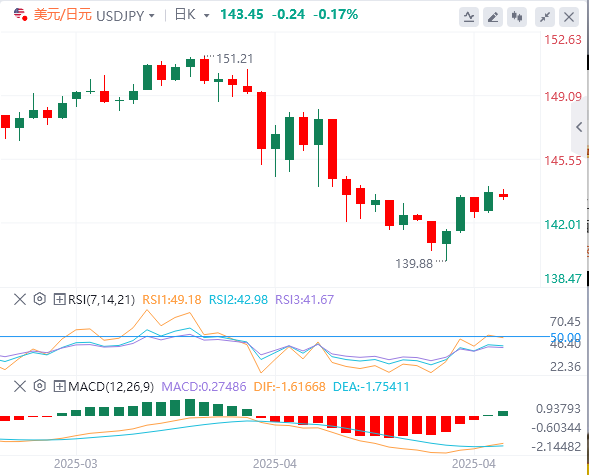
Task: Remove the MACD indicator panel
Action: pos(20,386)
